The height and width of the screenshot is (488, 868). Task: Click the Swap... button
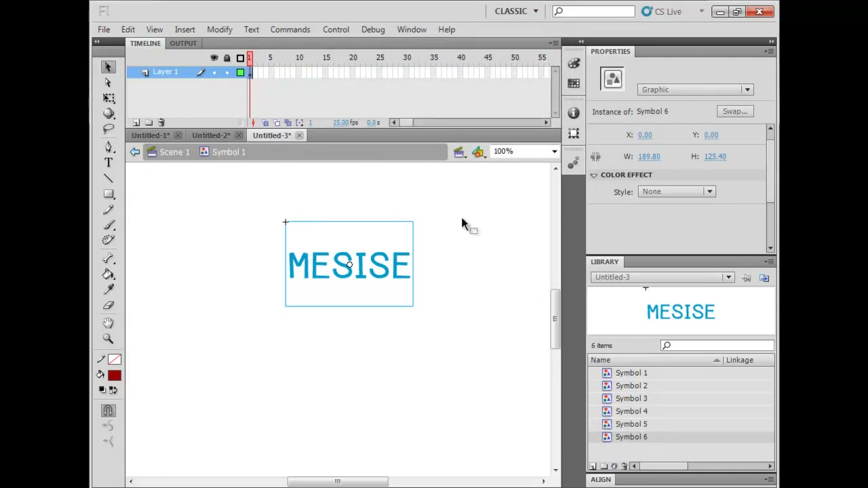(735, 111)
